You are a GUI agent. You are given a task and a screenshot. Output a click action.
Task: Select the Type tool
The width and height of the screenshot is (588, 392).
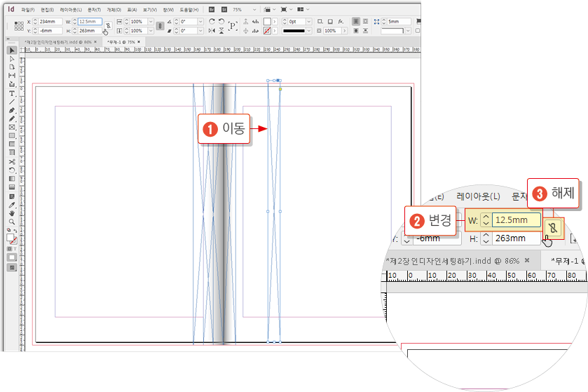tap(12, 93)
